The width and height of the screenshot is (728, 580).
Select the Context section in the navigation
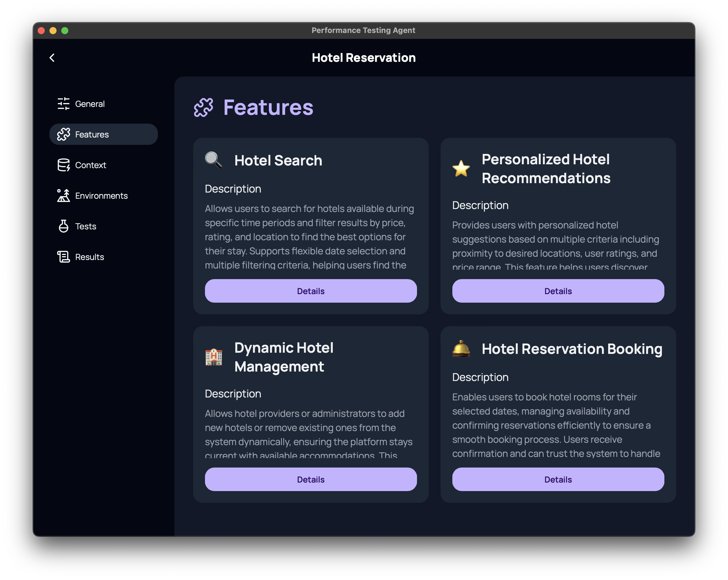[x=90, y=165]
